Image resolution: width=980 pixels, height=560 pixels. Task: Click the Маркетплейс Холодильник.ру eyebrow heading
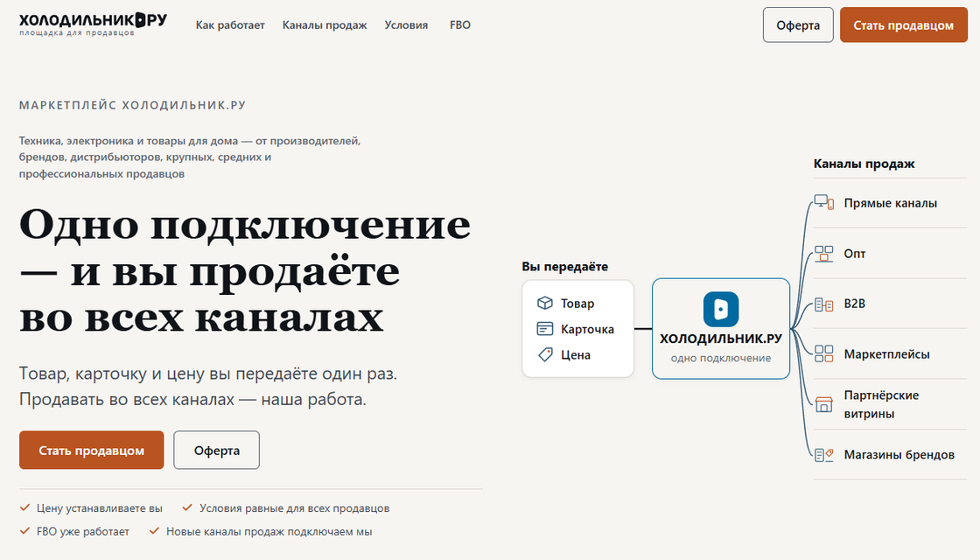pyautogui.click(x=132, y=105)
